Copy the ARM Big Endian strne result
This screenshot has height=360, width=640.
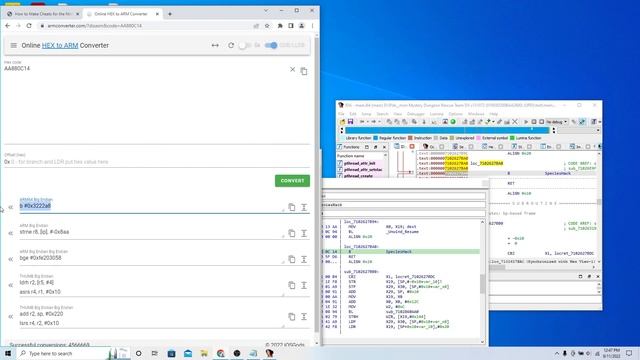(291, 233)
